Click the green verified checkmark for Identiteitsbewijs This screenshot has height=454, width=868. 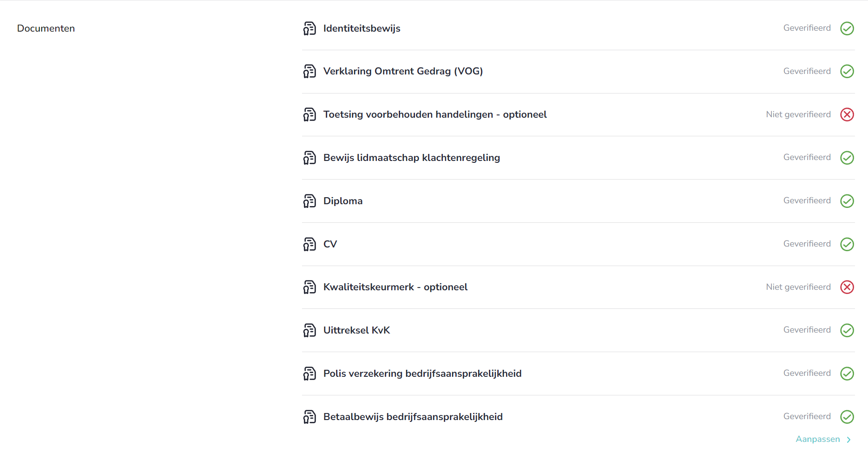pos(847,28)
